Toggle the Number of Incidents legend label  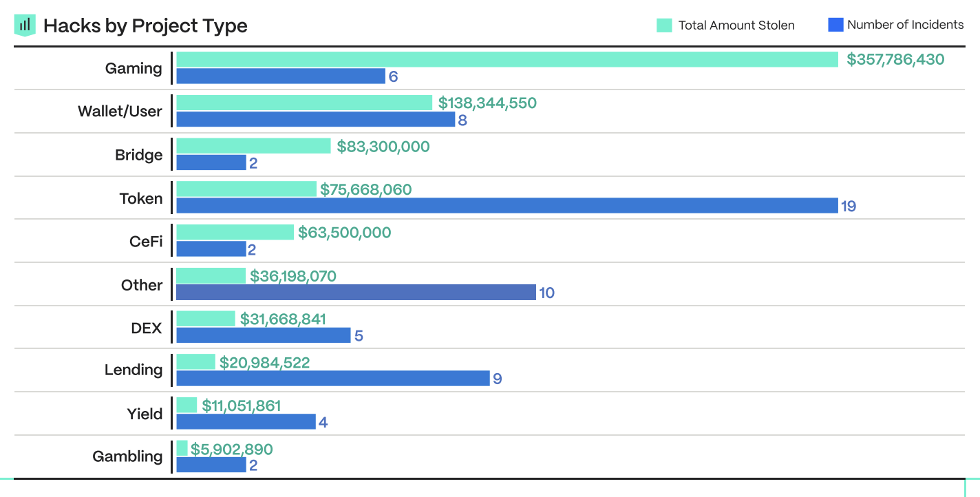[x=905, y=25]
